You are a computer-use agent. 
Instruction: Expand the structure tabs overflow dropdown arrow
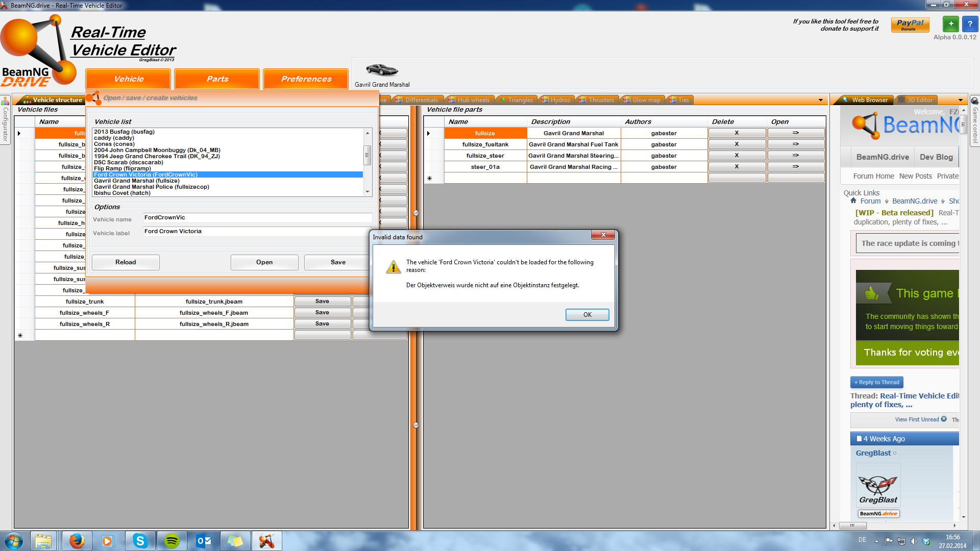(821, 100)
